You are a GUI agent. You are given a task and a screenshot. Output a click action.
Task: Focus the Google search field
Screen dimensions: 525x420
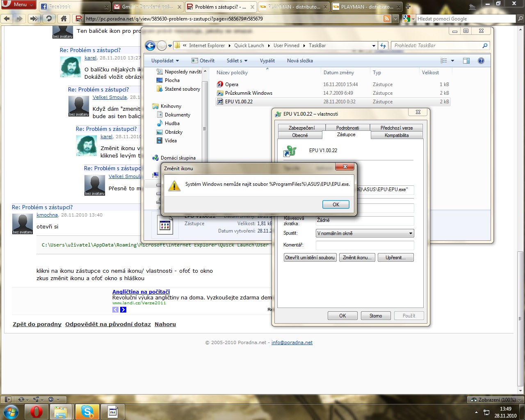(x=466, y=18)
